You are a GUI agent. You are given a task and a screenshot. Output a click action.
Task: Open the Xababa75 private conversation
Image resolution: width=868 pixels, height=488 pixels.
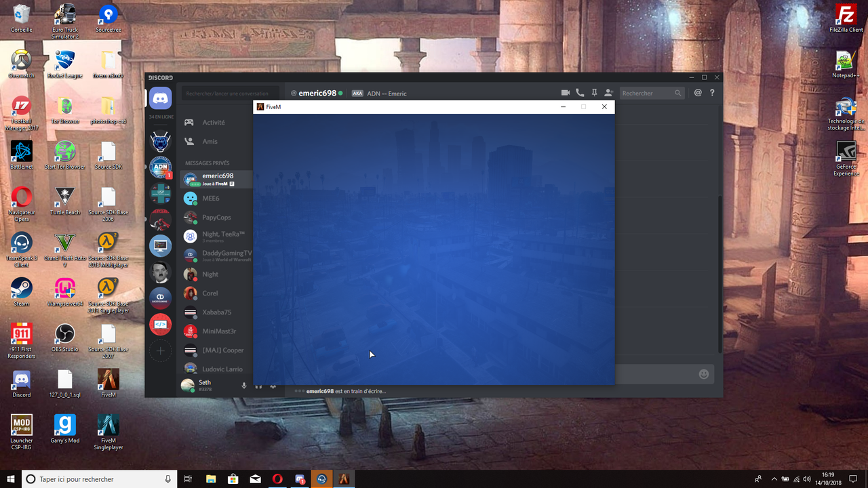(216, 312)
